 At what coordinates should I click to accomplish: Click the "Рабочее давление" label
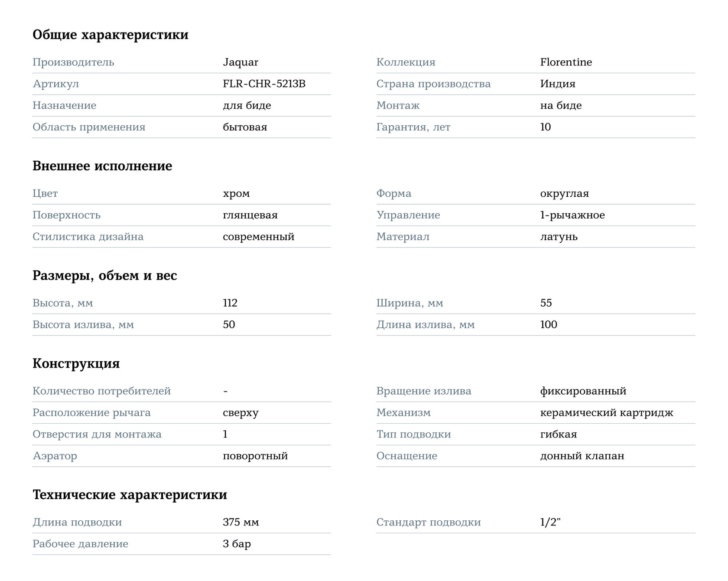[81, 545]
